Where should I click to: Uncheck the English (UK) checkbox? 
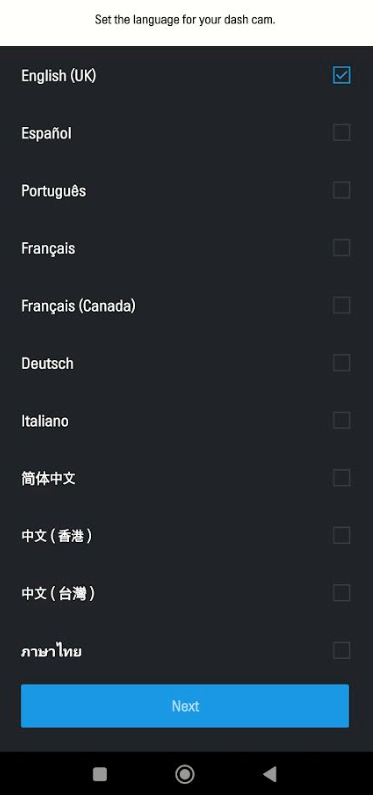[342, 76]
